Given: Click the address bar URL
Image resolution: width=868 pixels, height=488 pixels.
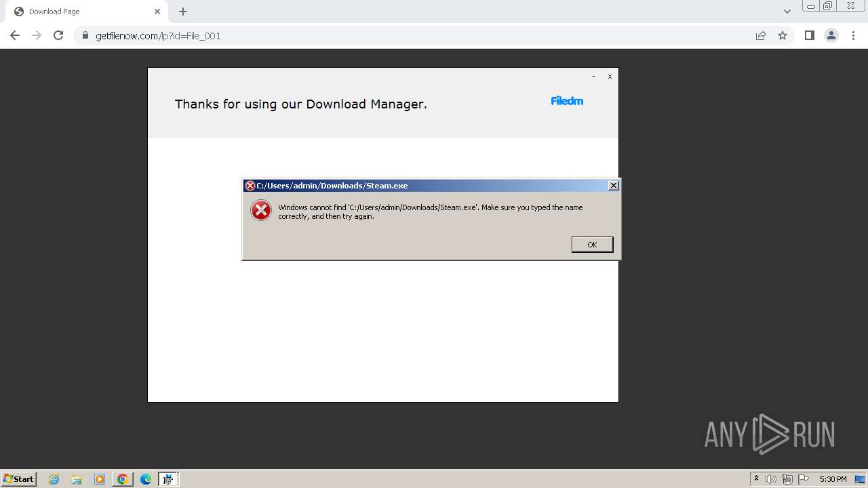Looking at the screenshot, I should coord(158,36).
